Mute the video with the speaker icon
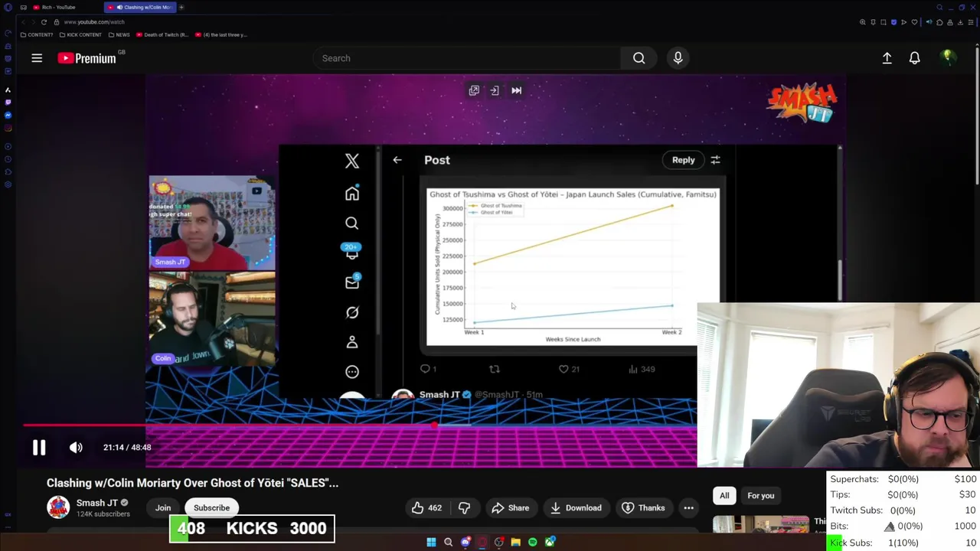 [76, 448]
